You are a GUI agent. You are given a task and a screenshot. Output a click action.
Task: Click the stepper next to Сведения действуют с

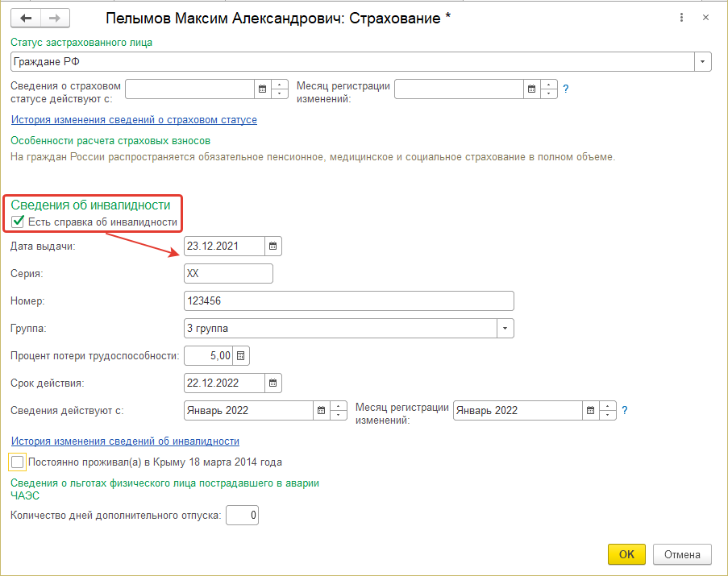pos(339,410)
